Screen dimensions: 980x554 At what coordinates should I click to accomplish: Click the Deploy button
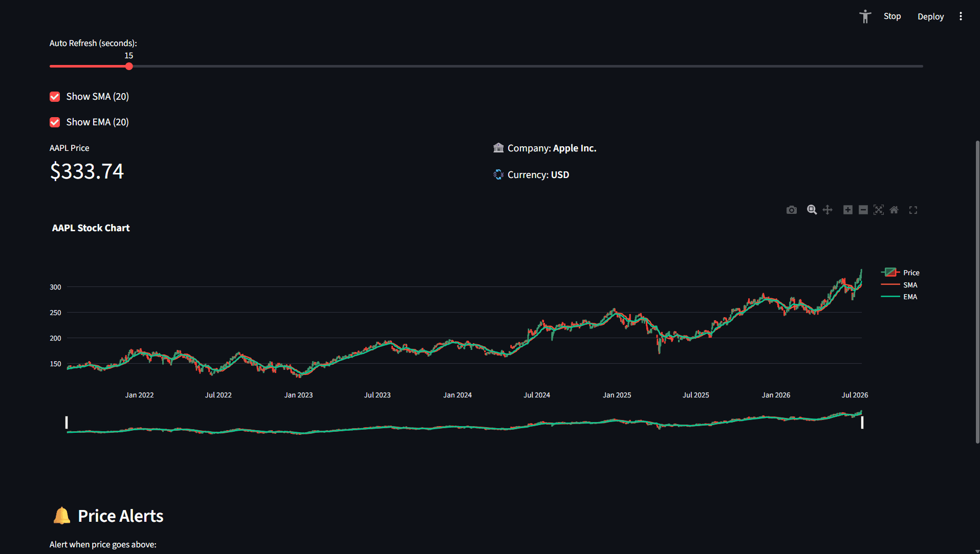pos(930,16)
